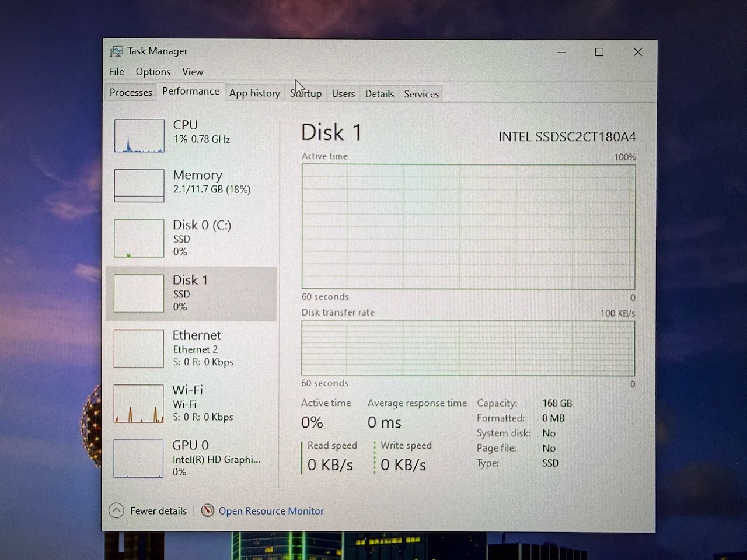Click Formatted 0 MB value
This screenshot has height=560, width=747.
[553, 418]
